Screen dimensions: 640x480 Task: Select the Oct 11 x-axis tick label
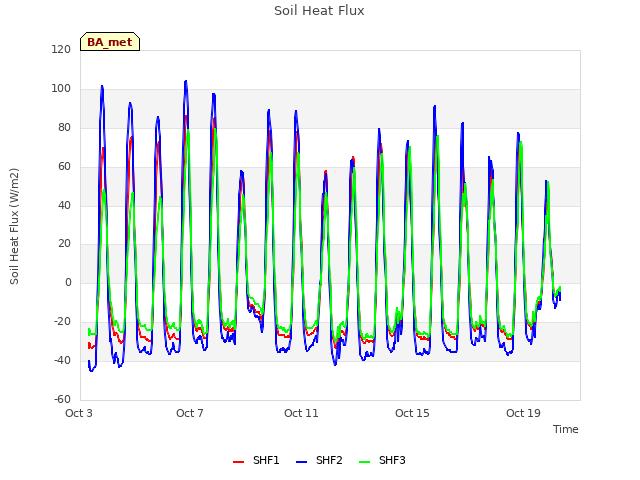pyautogui.click(x=301, y=413)
